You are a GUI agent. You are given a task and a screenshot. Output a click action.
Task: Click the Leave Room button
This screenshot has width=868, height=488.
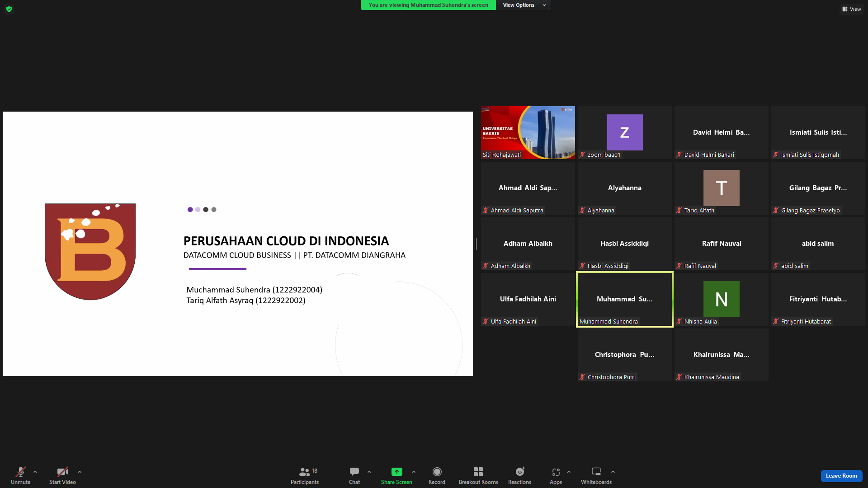point(841,476)
